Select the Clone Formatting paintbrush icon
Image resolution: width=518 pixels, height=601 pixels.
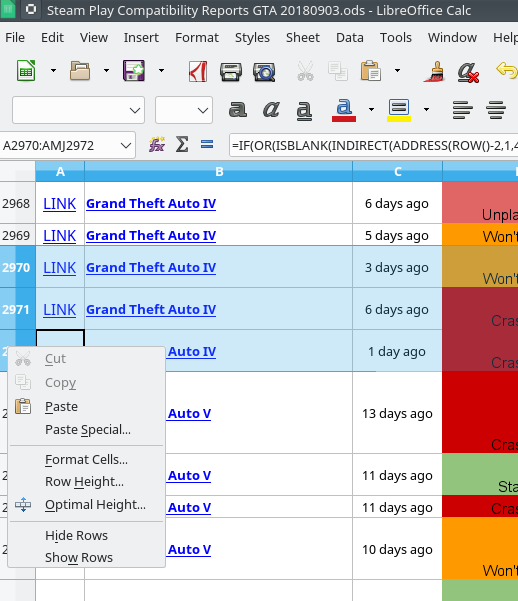click(x=434, y=72)
